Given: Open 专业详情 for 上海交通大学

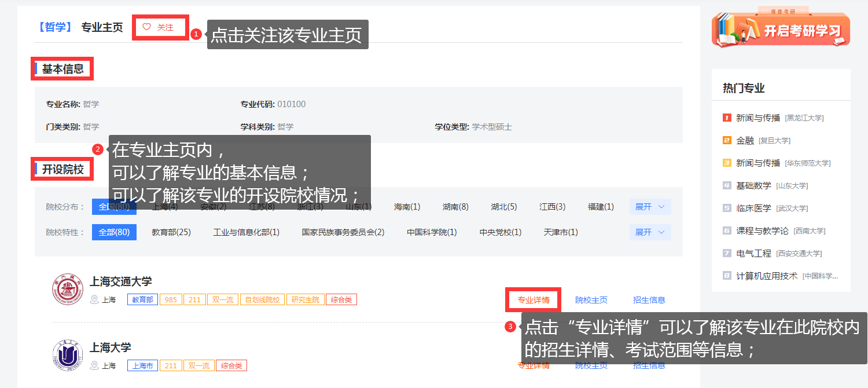Looking at the screenshot, I should coord(533,300).
